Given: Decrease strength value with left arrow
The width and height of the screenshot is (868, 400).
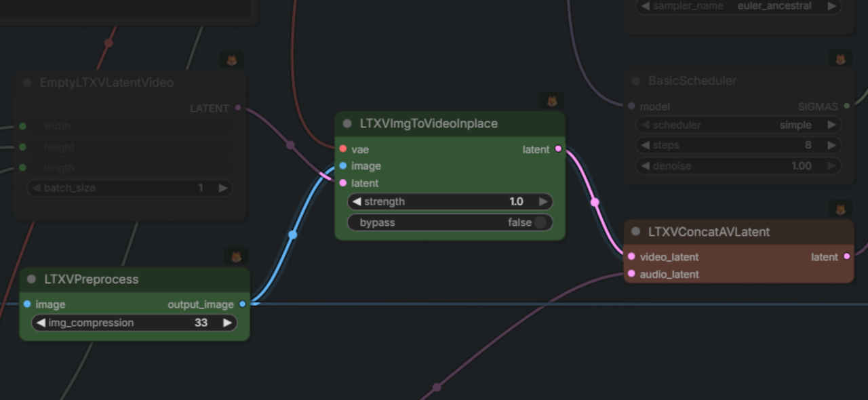Looking at the screenshot, I should [357, 201].
